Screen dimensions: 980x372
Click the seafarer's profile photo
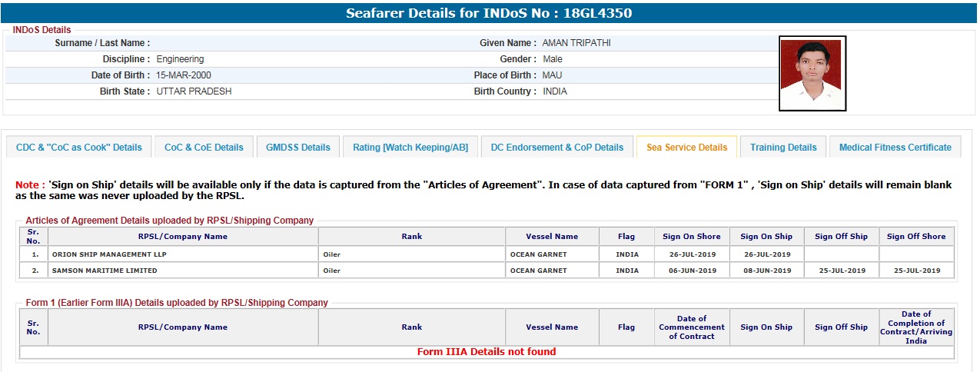click(812, 74)
